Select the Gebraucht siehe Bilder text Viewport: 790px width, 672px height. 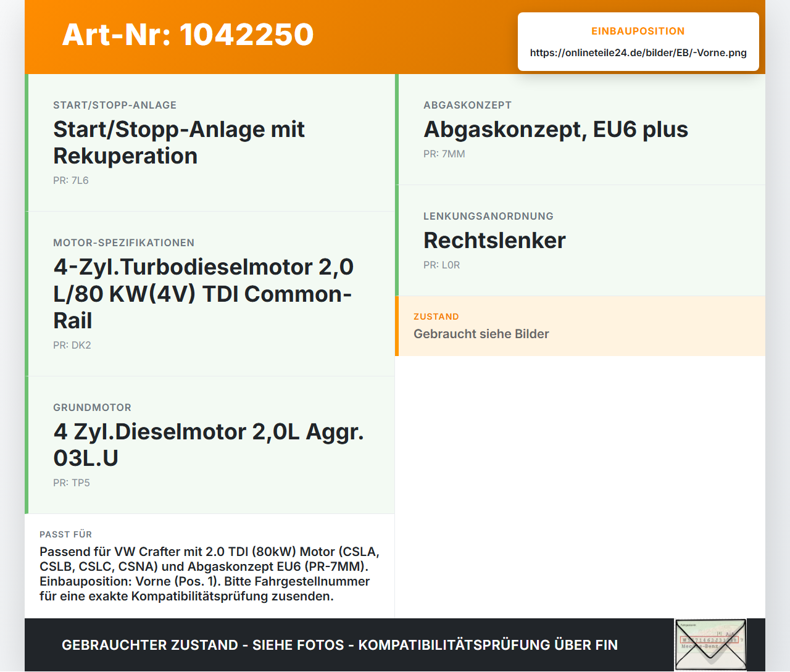[481, 334]
